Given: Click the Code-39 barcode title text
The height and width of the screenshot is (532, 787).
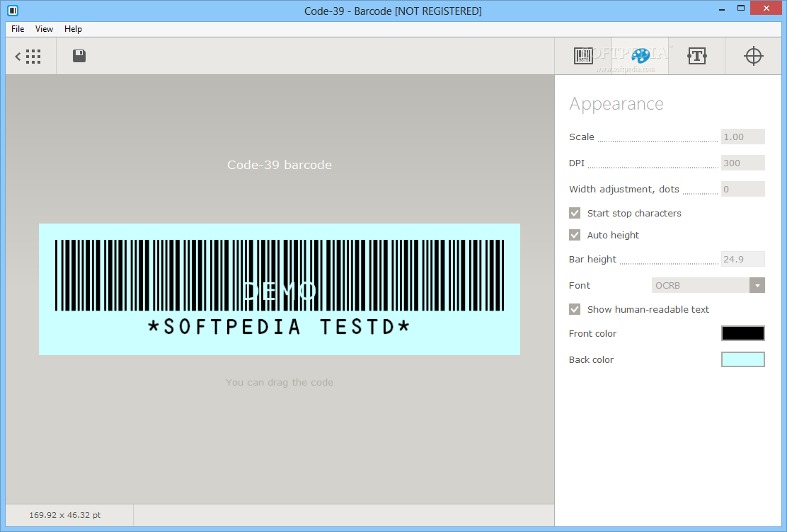Looking at the screenshot, I should [280, 165].
